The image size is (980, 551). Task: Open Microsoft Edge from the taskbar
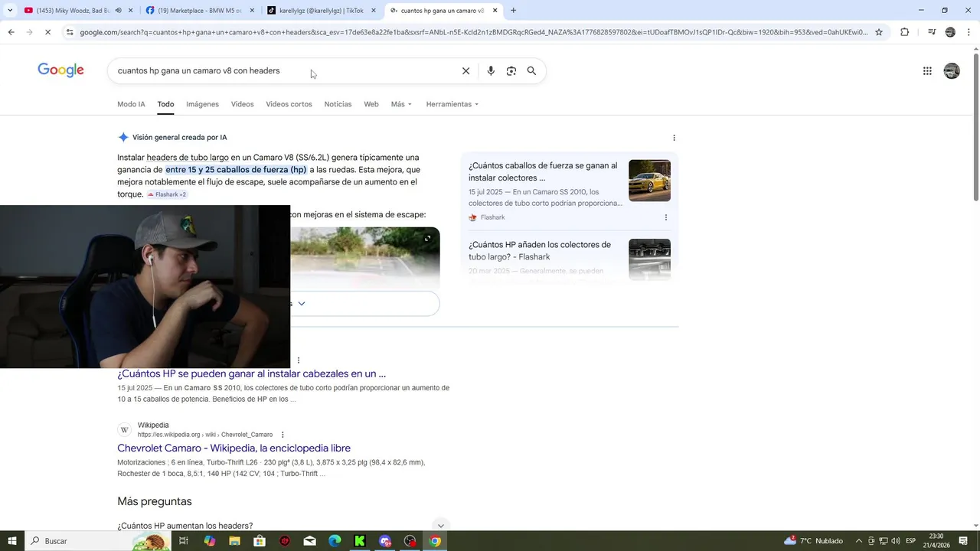(x=335, y=541)
